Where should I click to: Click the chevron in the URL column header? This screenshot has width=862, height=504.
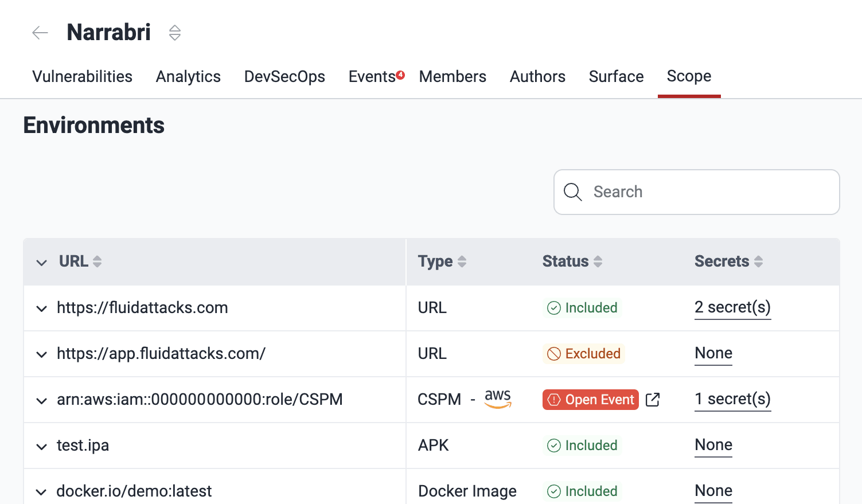tap(41, 262)
